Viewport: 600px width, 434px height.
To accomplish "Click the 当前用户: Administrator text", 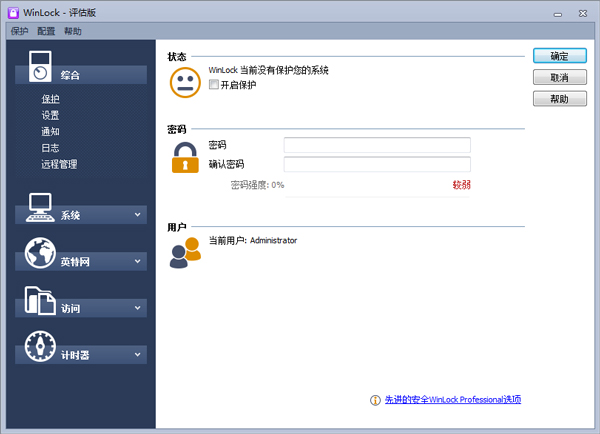I will (x=253, y=240).
